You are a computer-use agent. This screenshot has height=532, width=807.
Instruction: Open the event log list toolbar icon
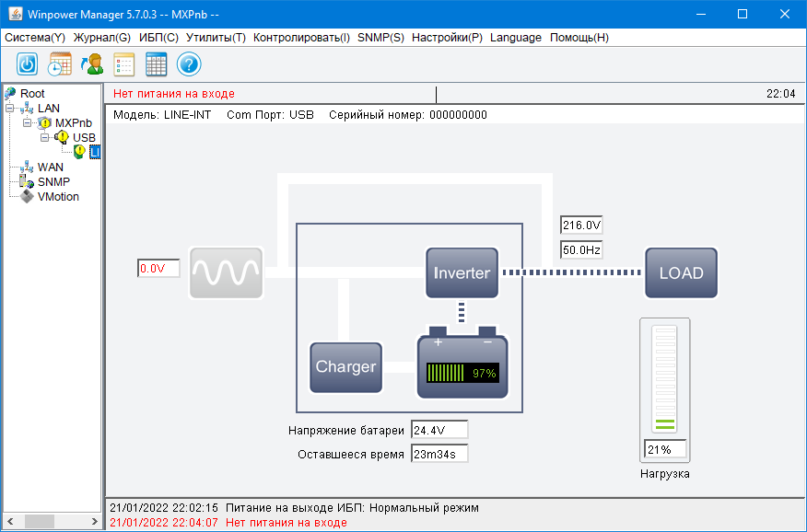click(124, 64)
